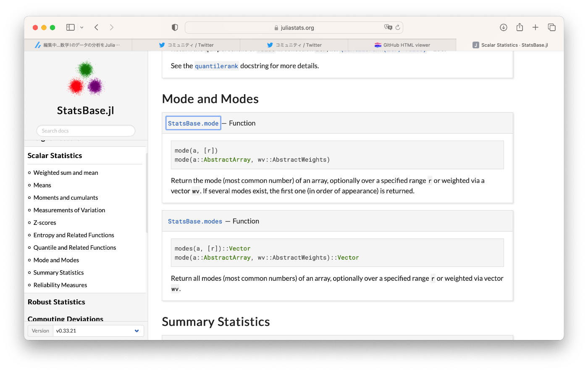Click the first Twitter tab bird icon
This screenshot has width=588, height=372.
[x=162, y=45]
